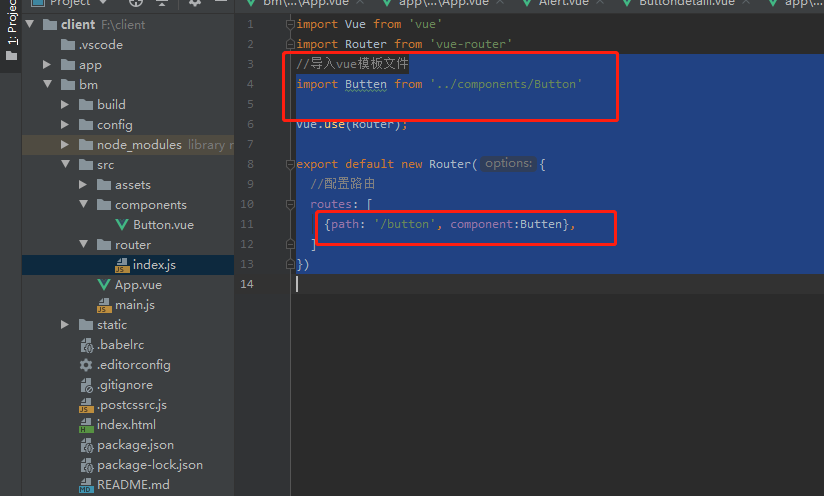Expand the config folder arrow

tap(65, 125)
